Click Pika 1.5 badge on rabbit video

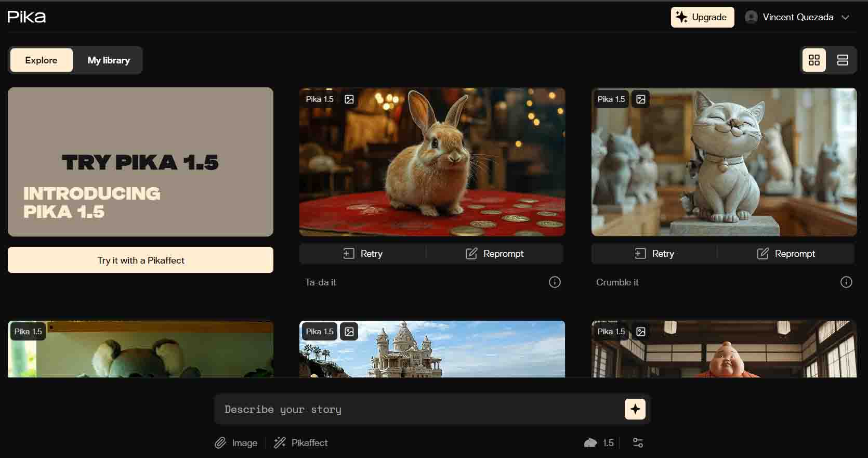(x=320, y=99)
